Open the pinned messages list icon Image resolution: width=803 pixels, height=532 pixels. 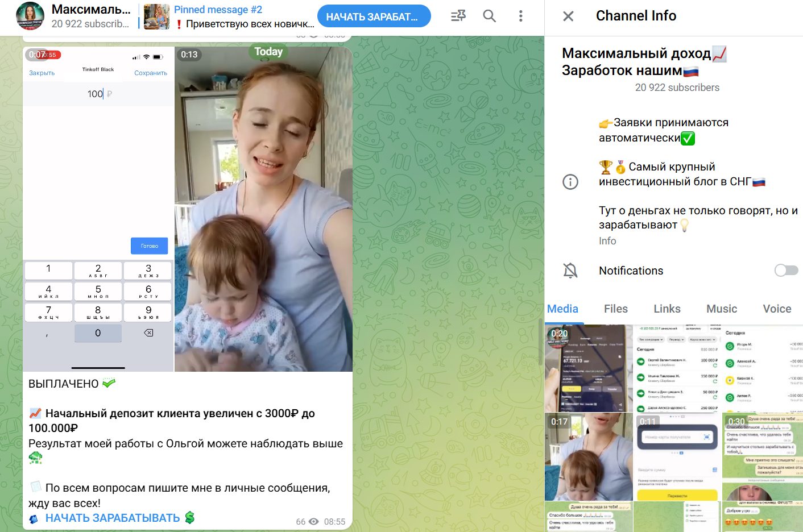[x=458, y=16]
